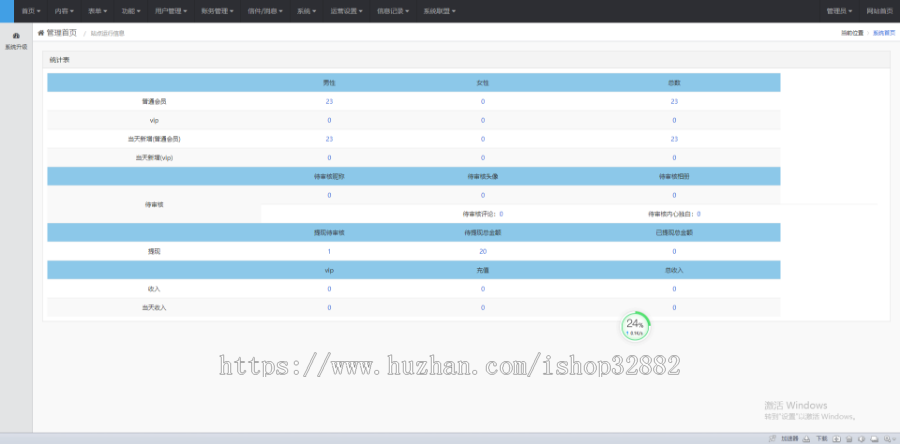Click the rocket accelerator icon in status bar
The height and width of the screenshot is (445, 900).
coord(772,439)
